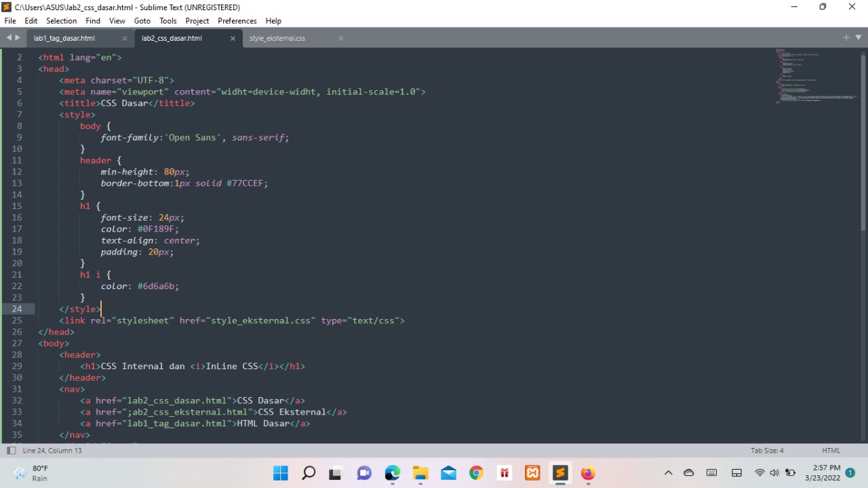Open Firefox from the taskbar
The width and height of the screenshot is (868, 488).
coord(588,473)
